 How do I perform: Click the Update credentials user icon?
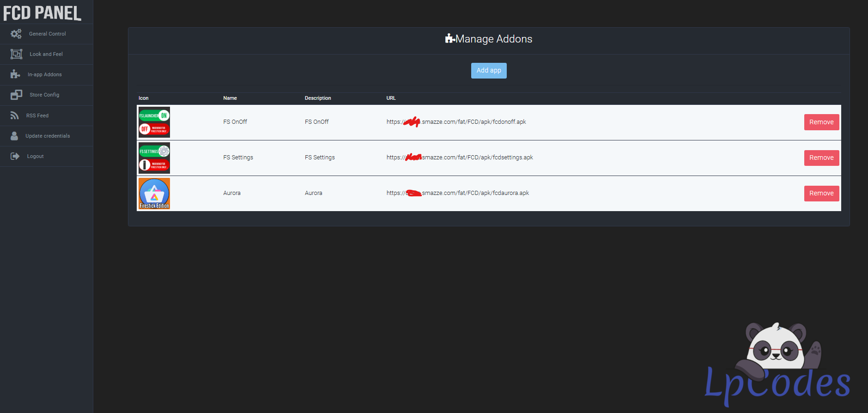click(14, 136)
